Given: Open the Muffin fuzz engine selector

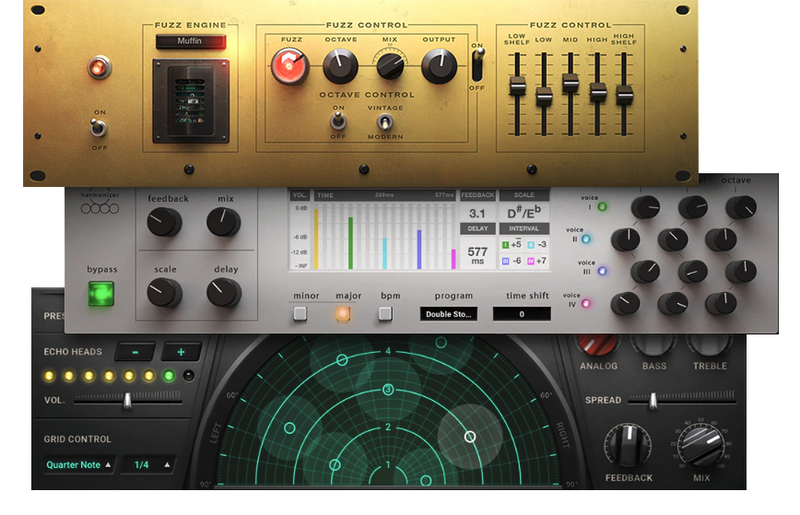Looking at the screenshot, I should [x=190, y=41].
